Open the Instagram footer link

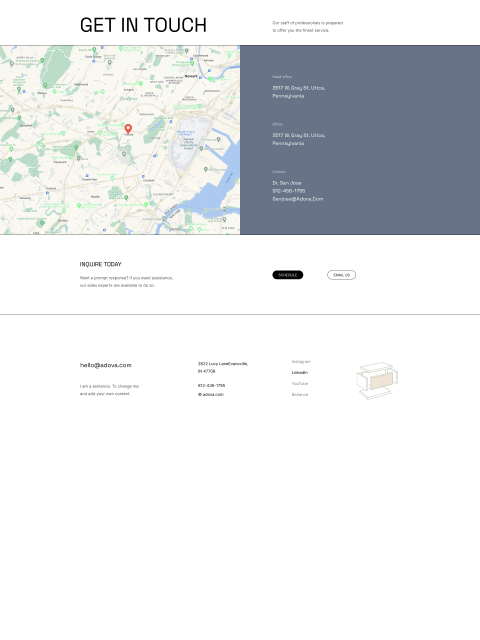[x=301, y=362]
